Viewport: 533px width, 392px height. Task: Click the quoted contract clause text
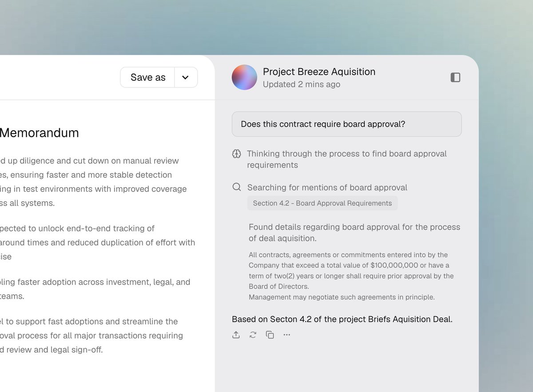(x=351, y=276)
